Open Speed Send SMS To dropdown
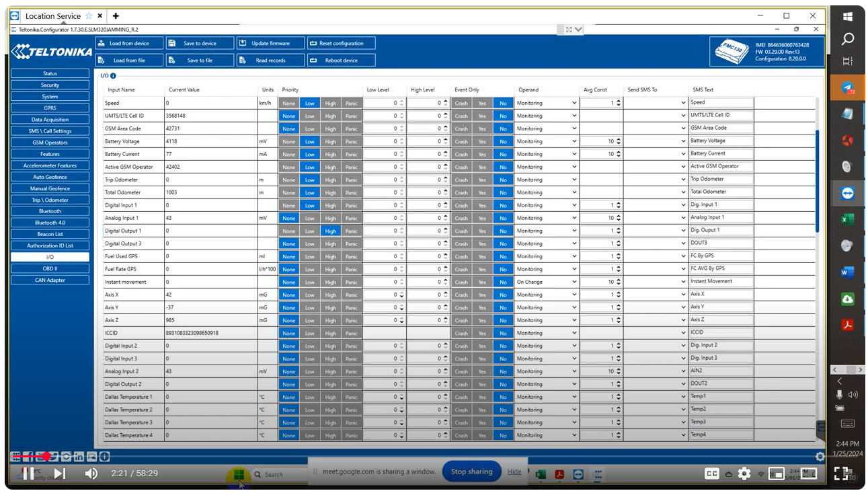Viewport: 868px width, 495px height. [x=656, y=103]
